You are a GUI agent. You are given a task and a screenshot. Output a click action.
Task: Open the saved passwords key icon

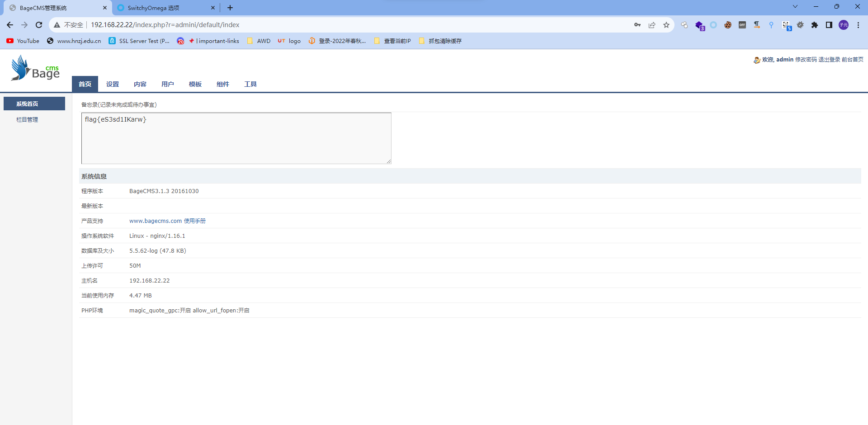pos(637,25)
